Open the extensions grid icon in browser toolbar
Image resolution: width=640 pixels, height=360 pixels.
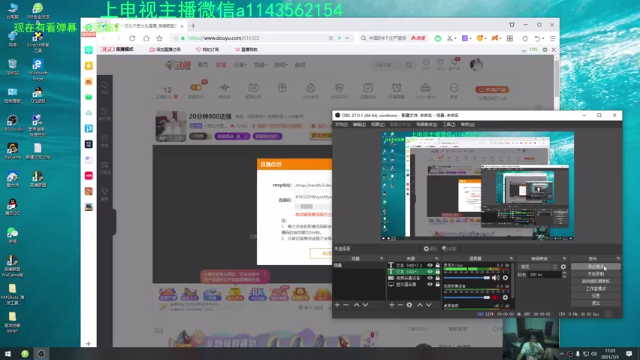pyautogui.click(x=510, y=38)
